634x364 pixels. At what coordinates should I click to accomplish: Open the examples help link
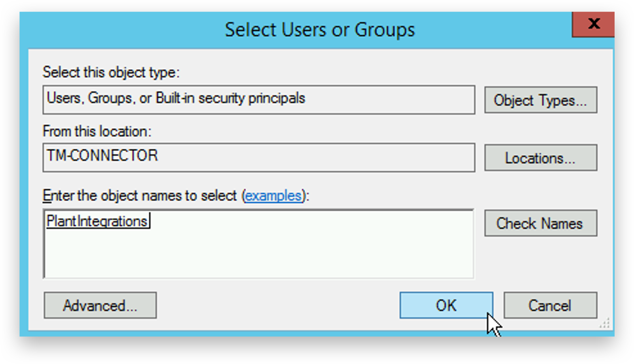click(273, 196)
